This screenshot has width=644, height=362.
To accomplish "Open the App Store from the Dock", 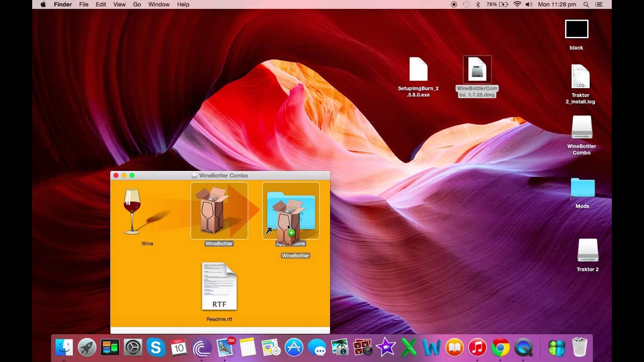I will coord(294,347).
